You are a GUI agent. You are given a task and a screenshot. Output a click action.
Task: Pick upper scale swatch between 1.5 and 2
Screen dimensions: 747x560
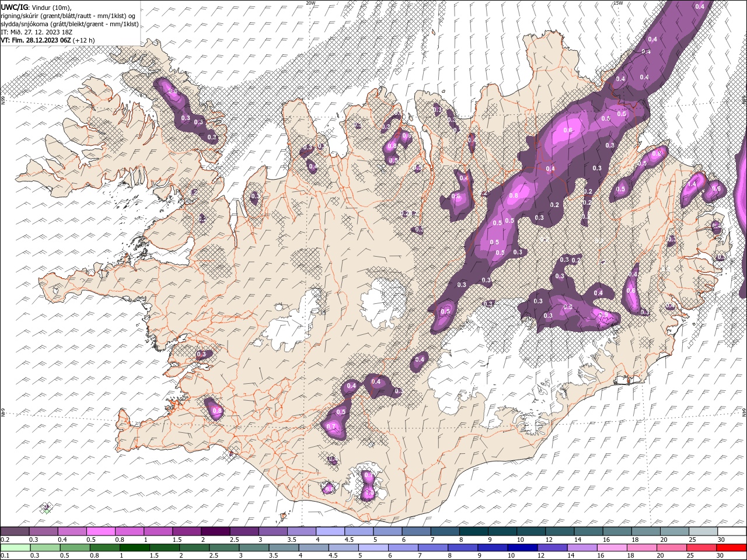pyautogui.click(x=187, y=531)
